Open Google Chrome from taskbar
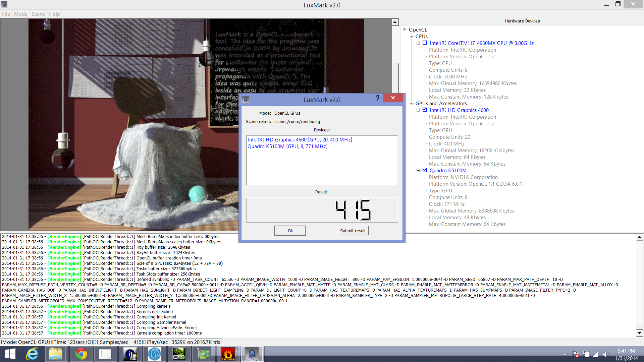644x362 pixels. 81,354
